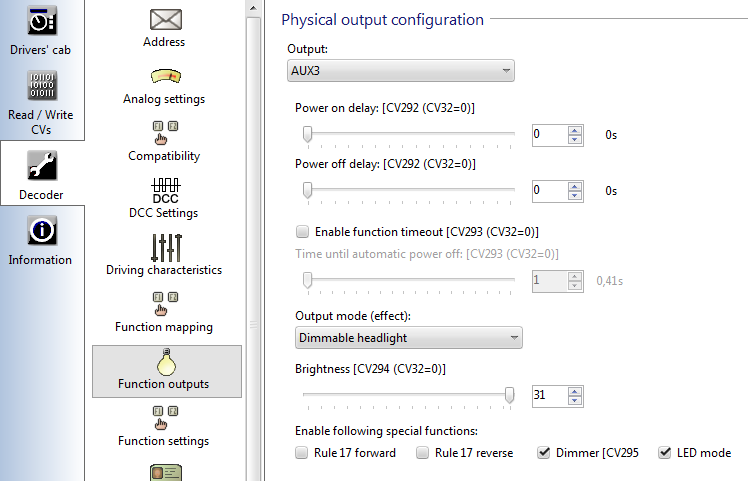This screenshot has width=748, height=481.
Task: Click the Brightness value input field
Action: click(550, 396)
